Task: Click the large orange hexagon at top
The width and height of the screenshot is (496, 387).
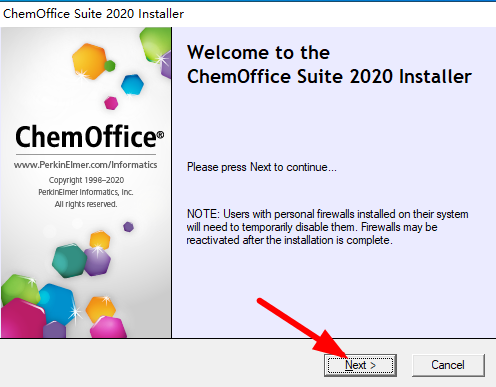Action: point(89,61)
